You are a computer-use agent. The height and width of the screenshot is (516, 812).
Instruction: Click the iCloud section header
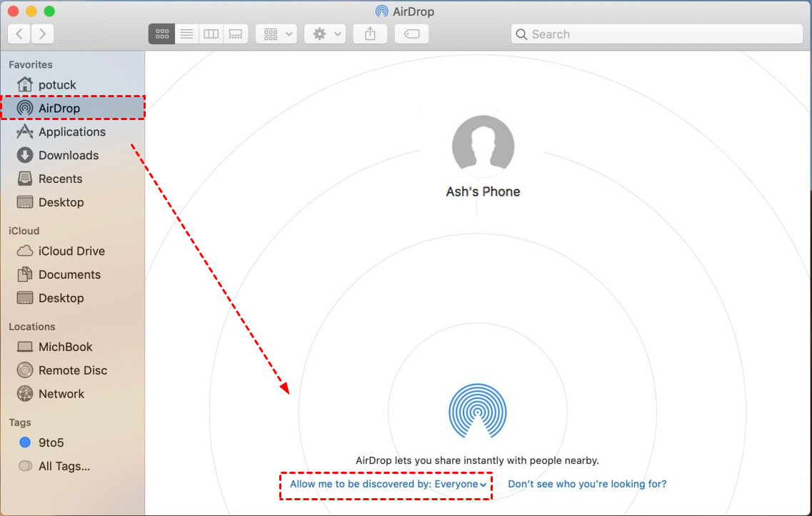tap(24, 231)
